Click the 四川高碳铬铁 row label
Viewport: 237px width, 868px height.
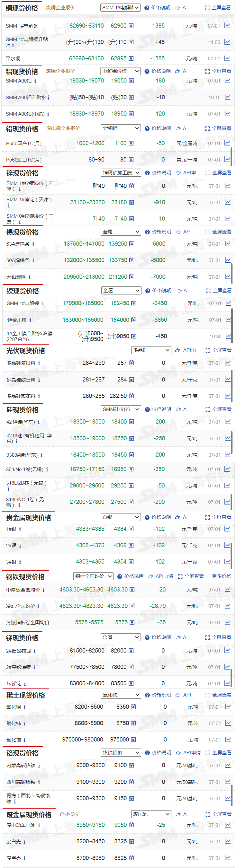21,782
